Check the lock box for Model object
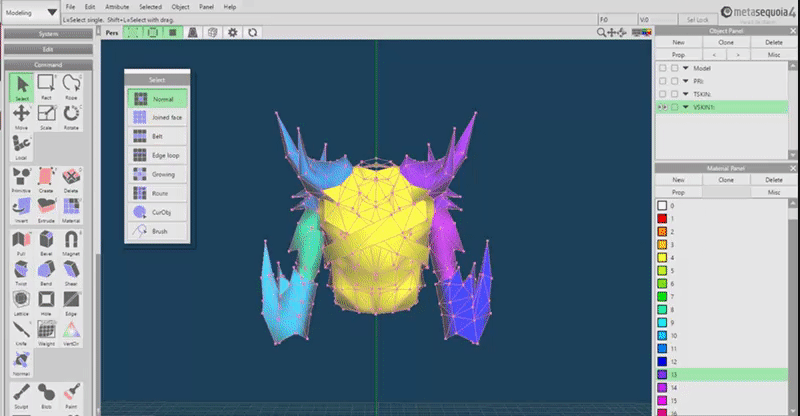Screen dimensions: 800x416 point(674,68)
